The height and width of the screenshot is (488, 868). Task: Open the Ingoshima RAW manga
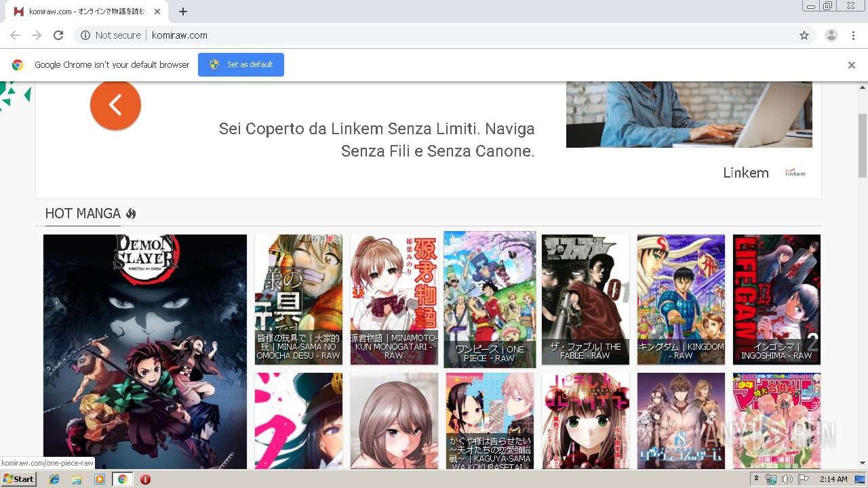(x=776, y=300)
